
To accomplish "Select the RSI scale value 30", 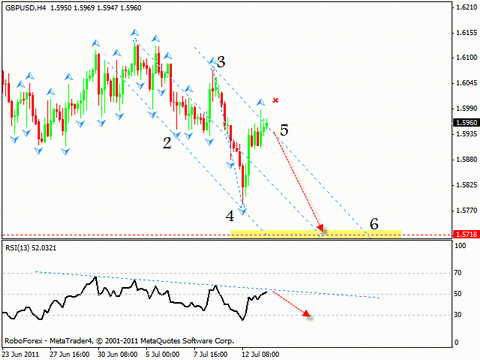I will [x=458, y=315].
